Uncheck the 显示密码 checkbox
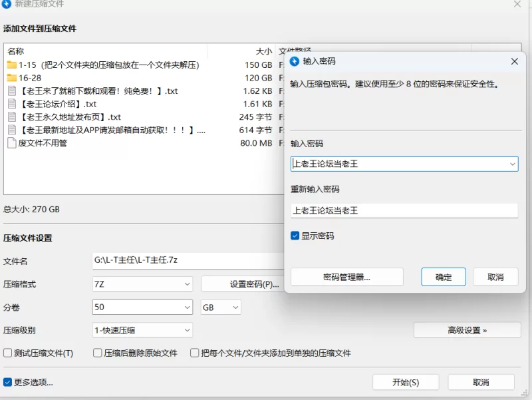The width and height of the screenshot is (532, 400). point(295,236)
